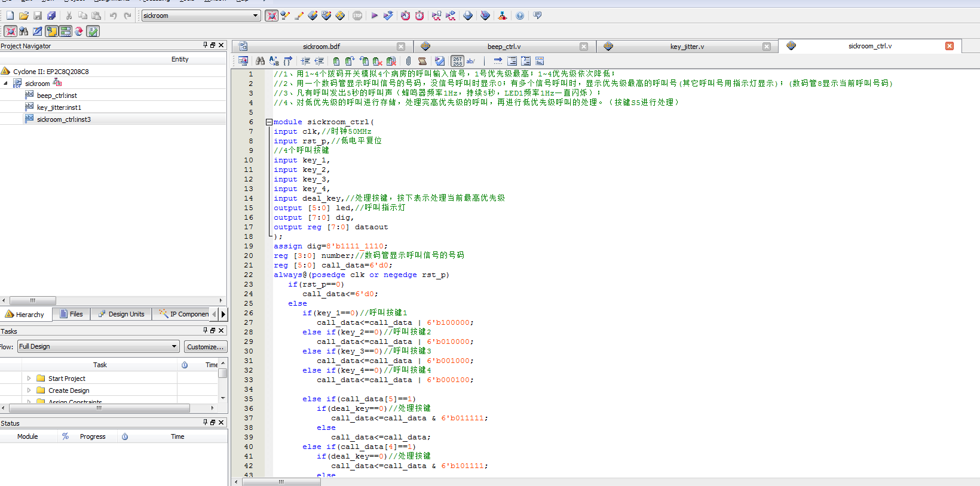Collapse the module sickroom_ctrl code fold
This screenshot has height=486, width=980.
click(269, 122)
